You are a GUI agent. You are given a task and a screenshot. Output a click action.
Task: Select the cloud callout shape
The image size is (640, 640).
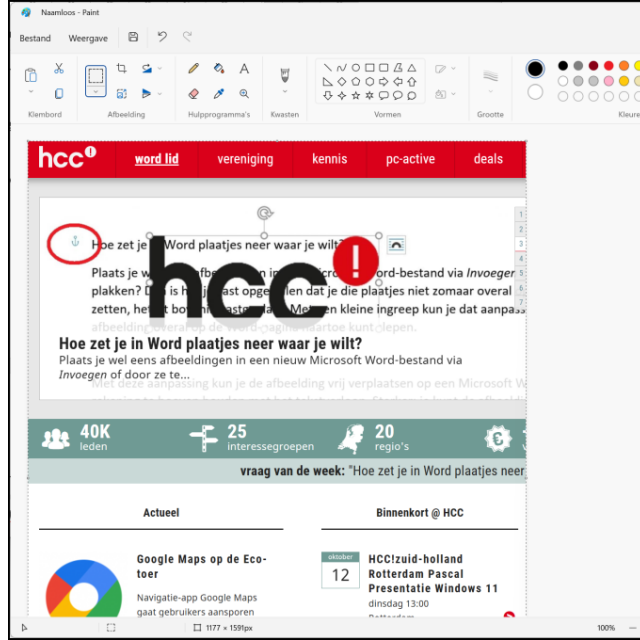(x=412, y=96)
